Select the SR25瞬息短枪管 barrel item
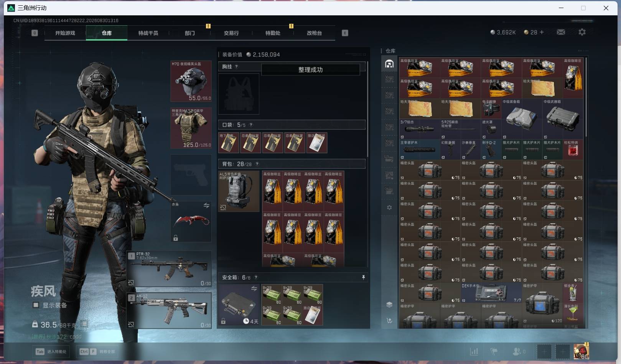621x364 pixels. click(x=460, y=129)
